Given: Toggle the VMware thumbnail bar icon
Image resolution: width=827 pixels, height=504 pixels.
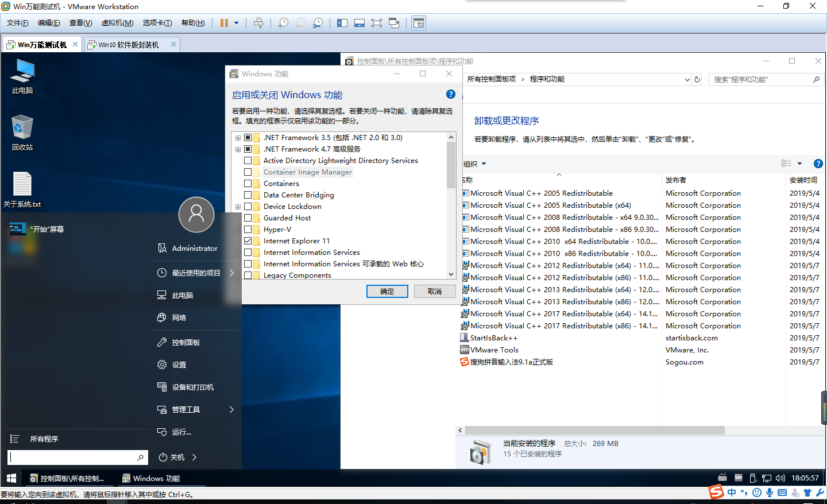Looking at the screenshot, I should click(x=360, y=23).
